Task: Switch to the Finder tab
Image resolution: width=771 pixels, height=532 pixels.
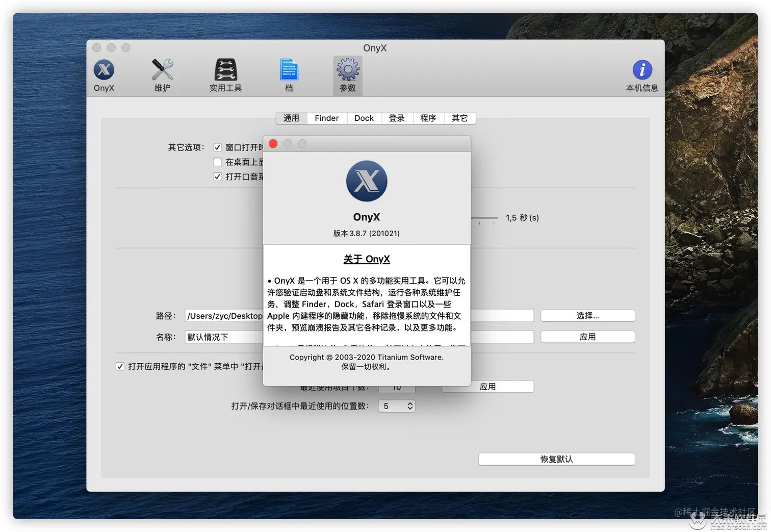Action: coord(327,118)
